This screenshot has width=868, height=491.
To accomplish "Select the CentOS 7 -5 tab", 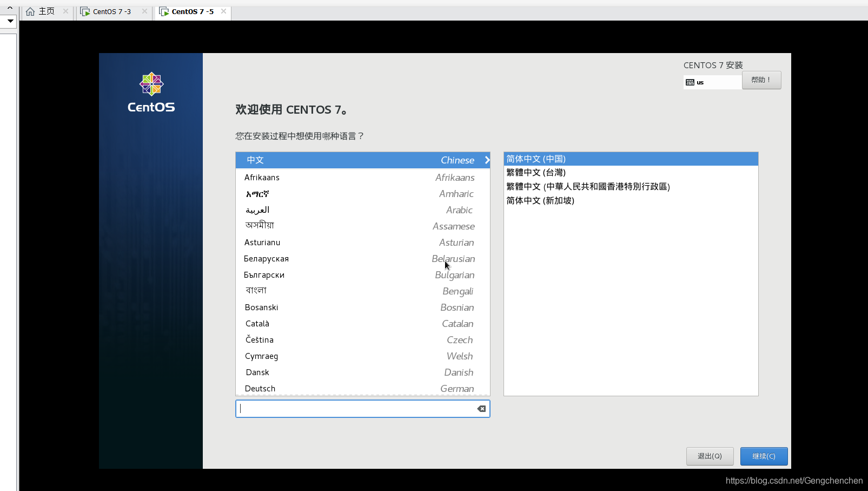I will [x=193, y=11].
